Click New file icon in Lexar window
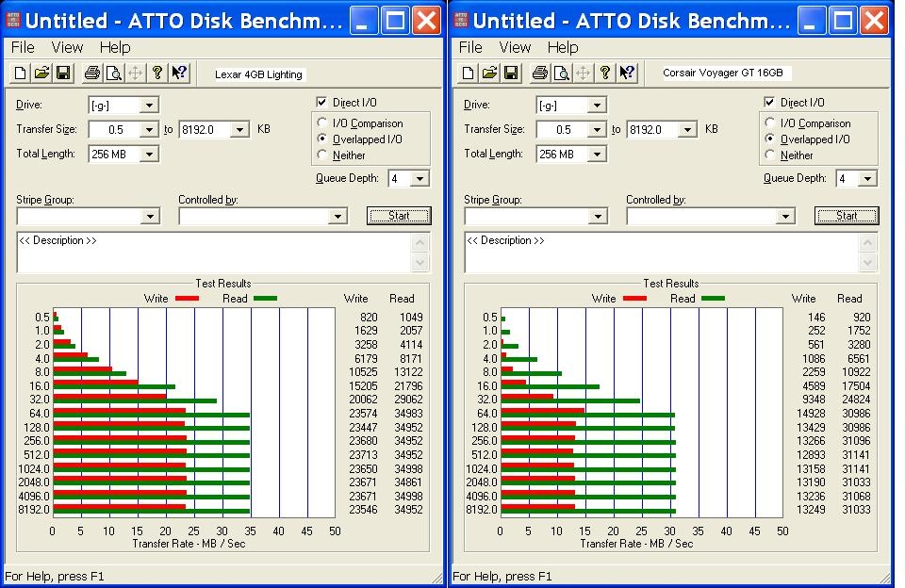This screenshot has height=588, width=905. pos(20,73)
